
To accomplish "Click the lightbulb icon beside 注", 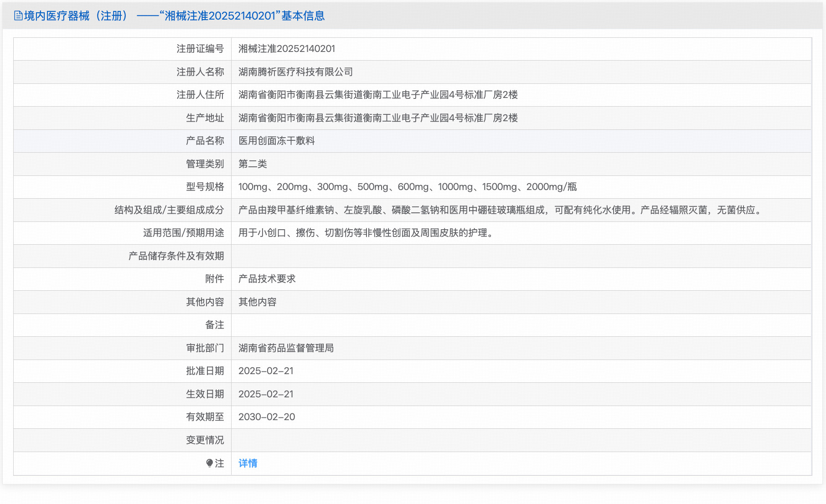I will pyautogui.click(x=209, y=463).
